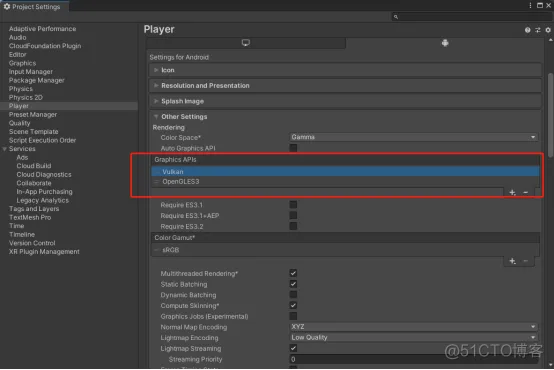Disable Multithreaded Rendering checkbox
Screen dimensions: 554x370
[293, 274]
